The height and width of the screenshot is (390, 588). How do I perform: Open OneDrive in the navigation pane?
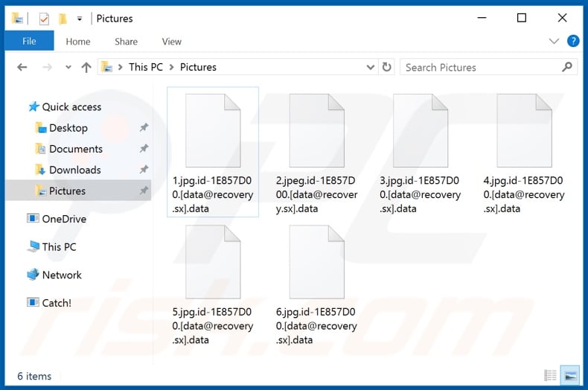pos(64,219)
